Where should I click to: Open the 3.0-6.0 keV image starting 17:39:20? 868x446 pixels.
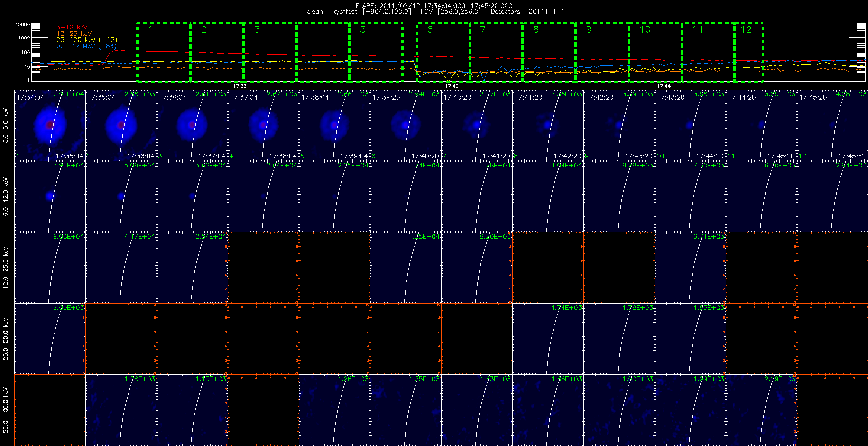(406, 125)
